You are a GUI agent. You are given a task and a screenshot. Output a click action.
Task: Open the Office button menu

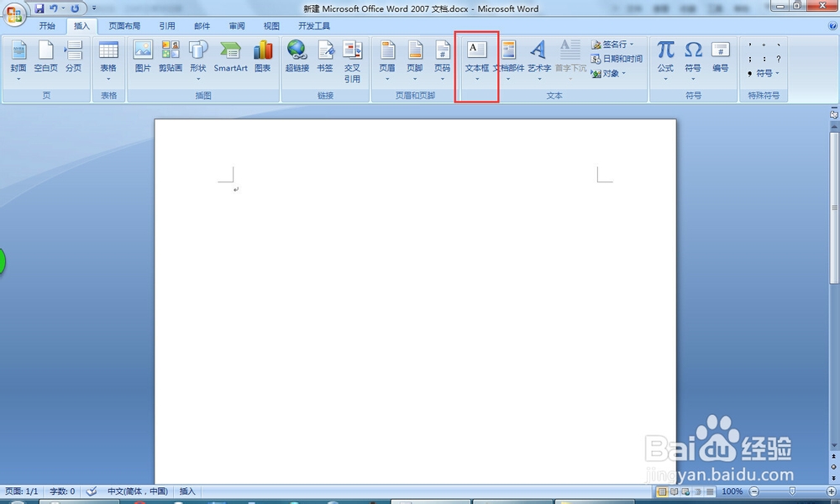coord(14,14)
